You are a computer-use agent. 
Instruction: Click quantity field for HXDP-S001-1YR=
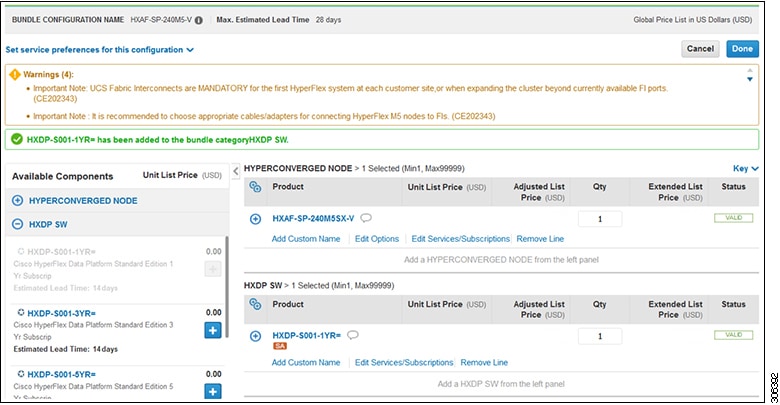[x=600, y=336]
